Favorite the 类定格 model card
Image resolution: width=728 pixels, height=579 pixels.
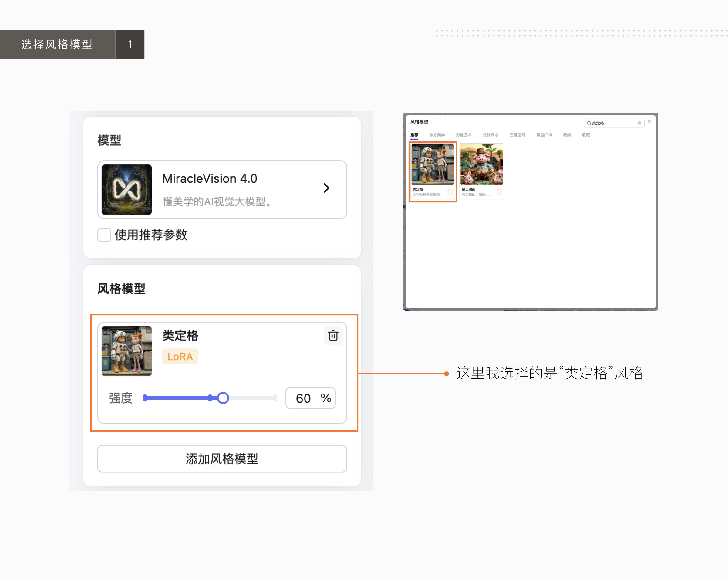(x=450, y=192)
